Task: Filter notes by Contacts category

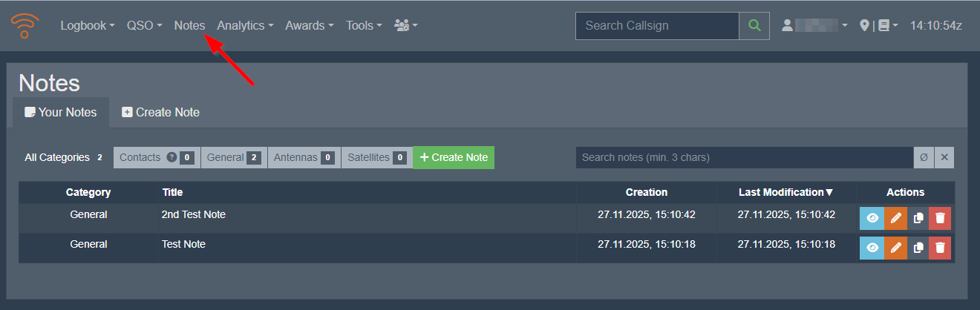Action: (157, 157)
